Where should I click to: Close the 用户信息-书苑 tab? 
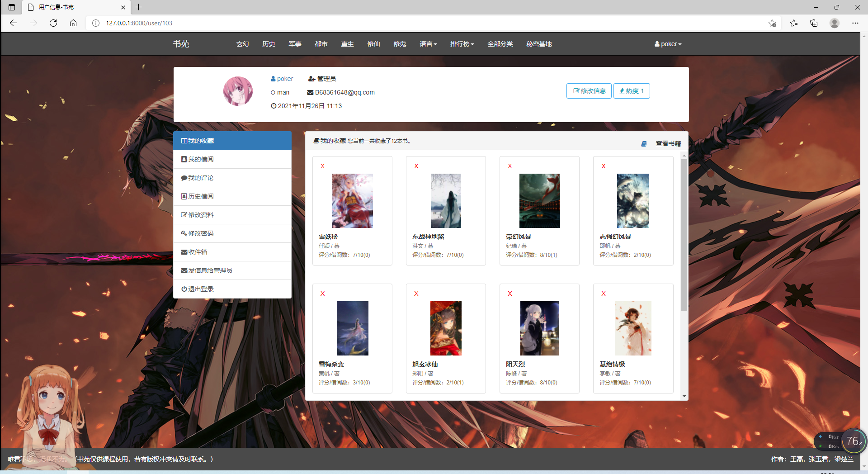(123, 7)
